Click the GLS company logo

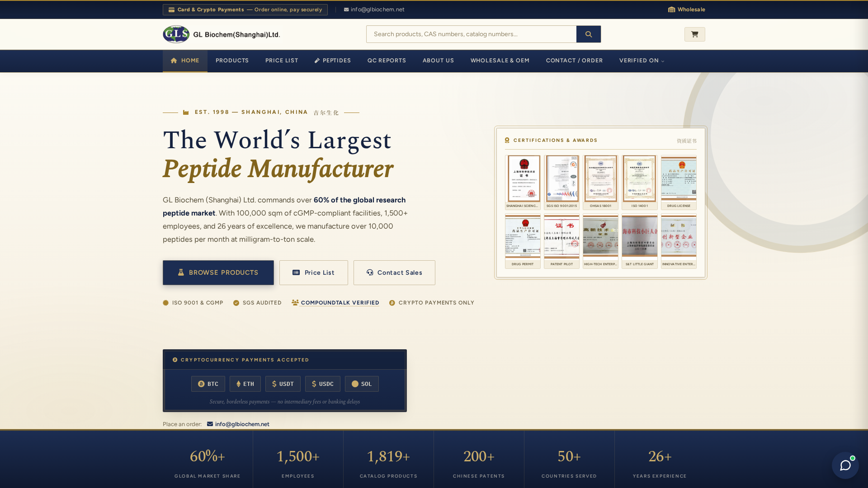click(222, 34)
